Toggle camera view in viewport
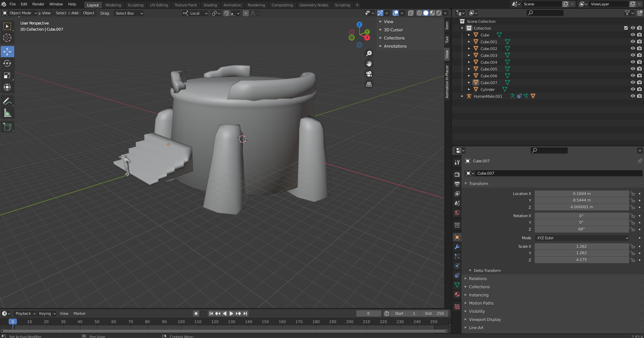Viewport: 644px width, 338px height. [x=369, y=74]
